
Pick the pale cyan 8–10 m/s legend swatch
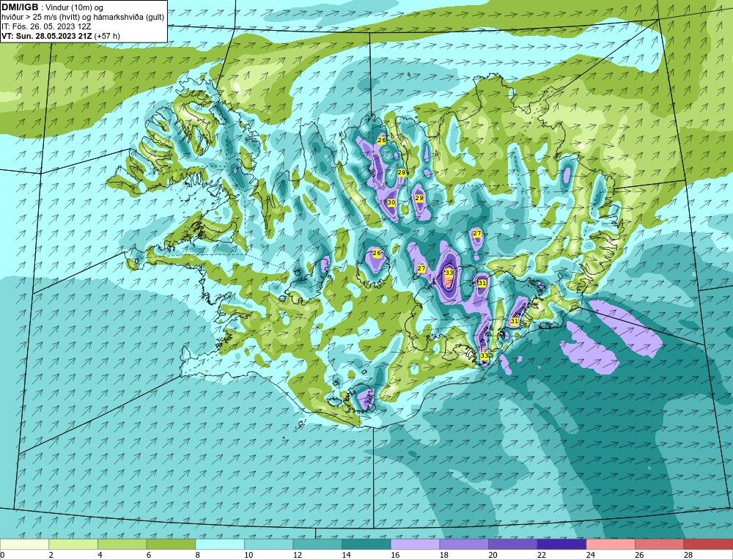tap(220, 545)
